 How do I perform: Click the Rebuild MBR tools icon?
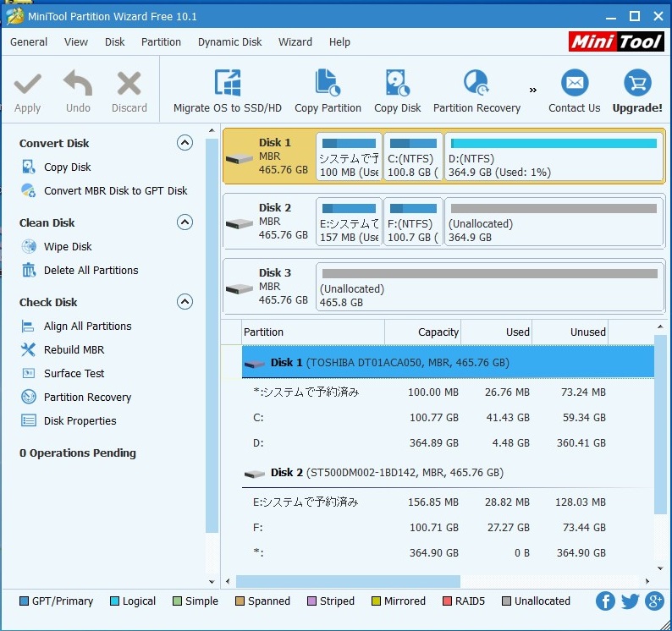[28, 350]
